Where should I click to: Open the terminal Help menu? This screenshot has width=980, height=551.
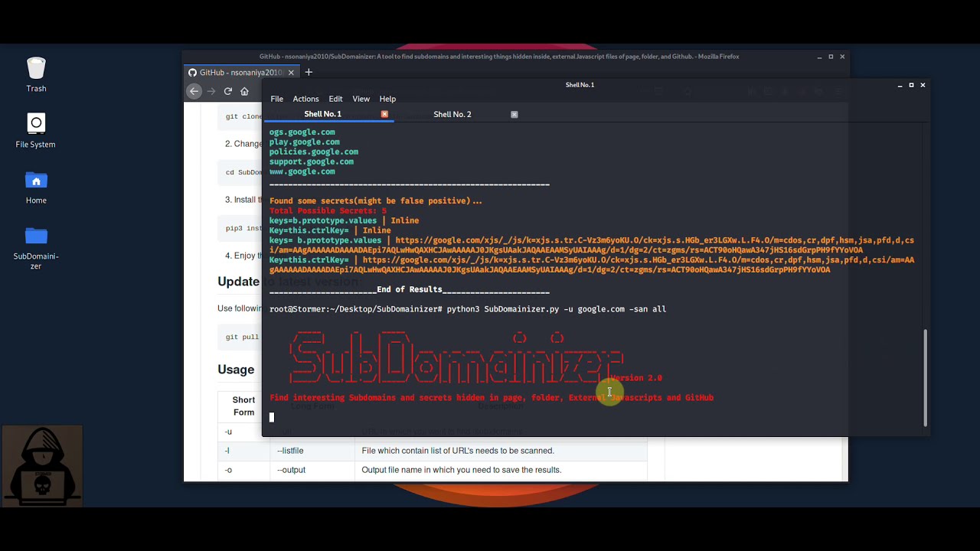pos(387,99)
